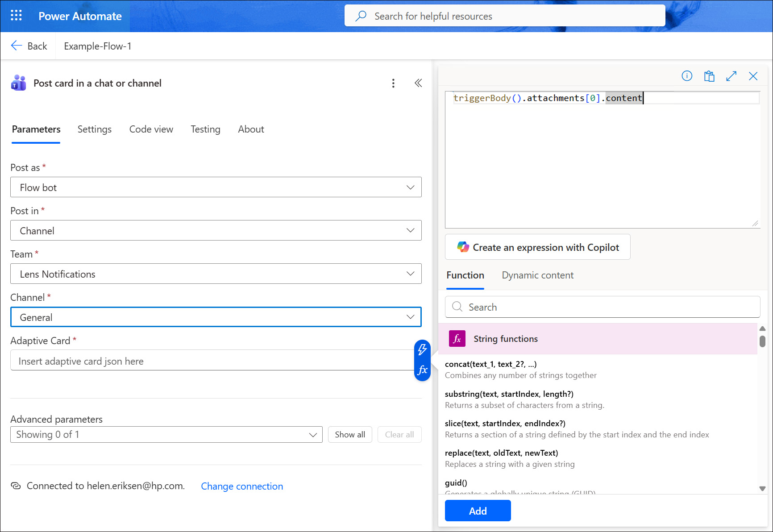Open the Microsoft 365 app launcher
Image resolution: width=773 pixels, height=532 pixels.
pyautogui.click(x=16, y=15)
